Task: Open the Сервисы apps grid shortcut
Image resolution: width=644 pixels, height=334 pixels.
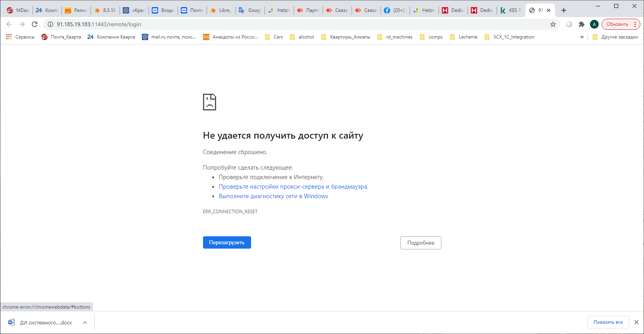Action: [x=20, y=37]
